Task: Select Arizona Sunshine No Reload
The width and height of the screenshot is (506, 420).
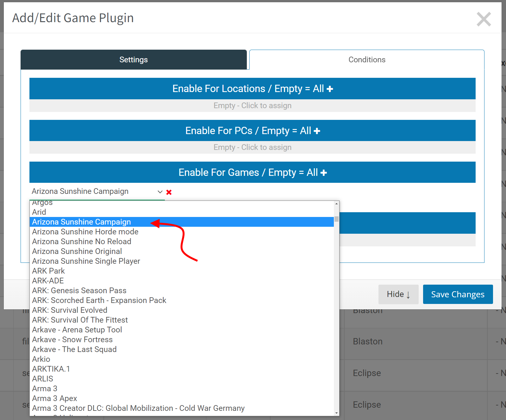Action: (182, 241)
